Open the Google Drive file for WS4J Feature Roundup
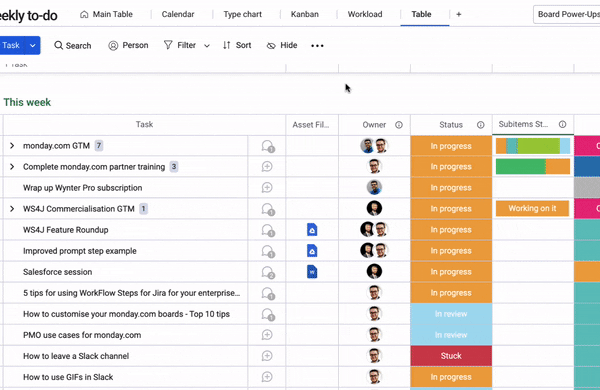The height and width of the screenshot is (390, 600). 312,230
